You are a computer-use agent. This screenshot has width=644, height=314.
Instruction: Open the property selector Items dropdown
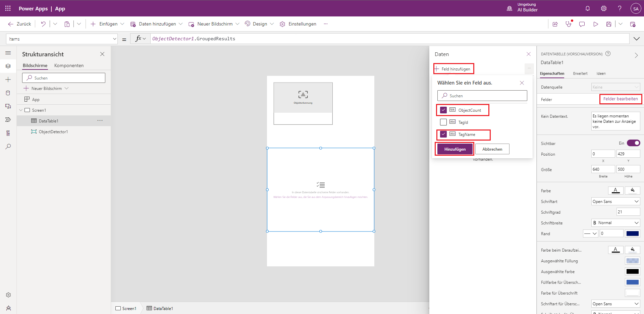tap(62, 39)
